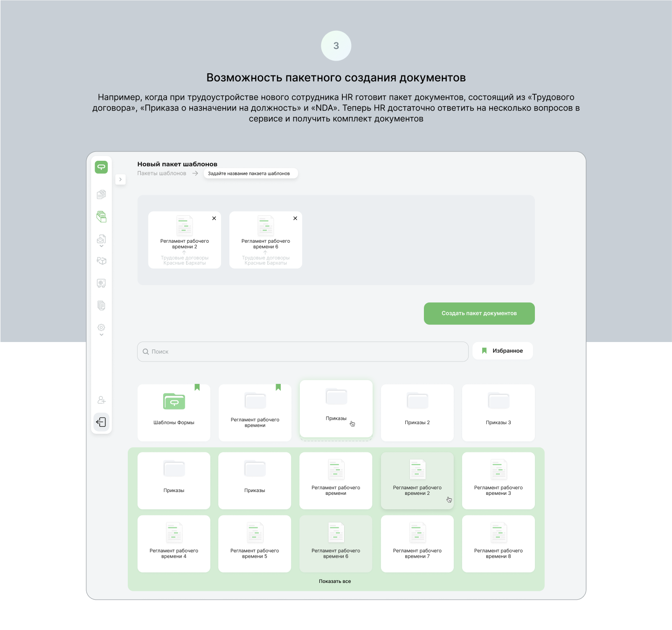The height and width of the screenshot is (630, 672).
Task: Toggle the bookmark on Регламент рабочего времени folder
Action: click(x=278, y=387)
